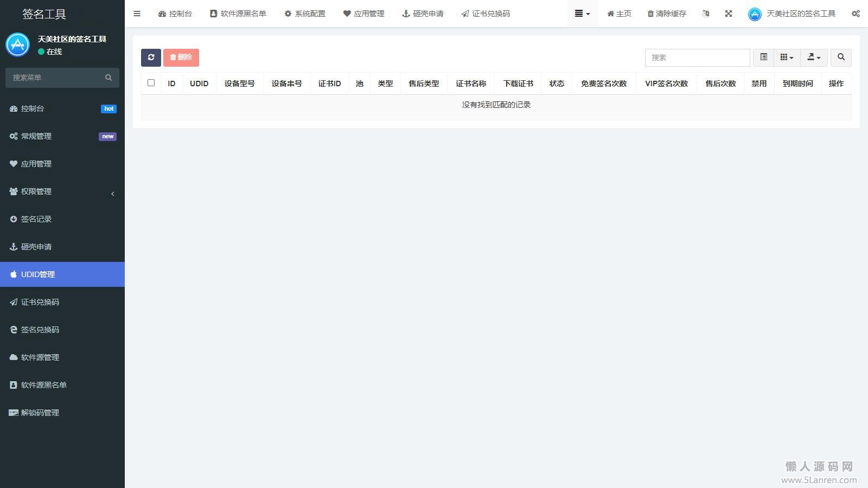This screenshot has height=488, width=868.
Task: Open 砸壳申请 in the sidebar
Action: pyautogui.click(x=62, y=247)
